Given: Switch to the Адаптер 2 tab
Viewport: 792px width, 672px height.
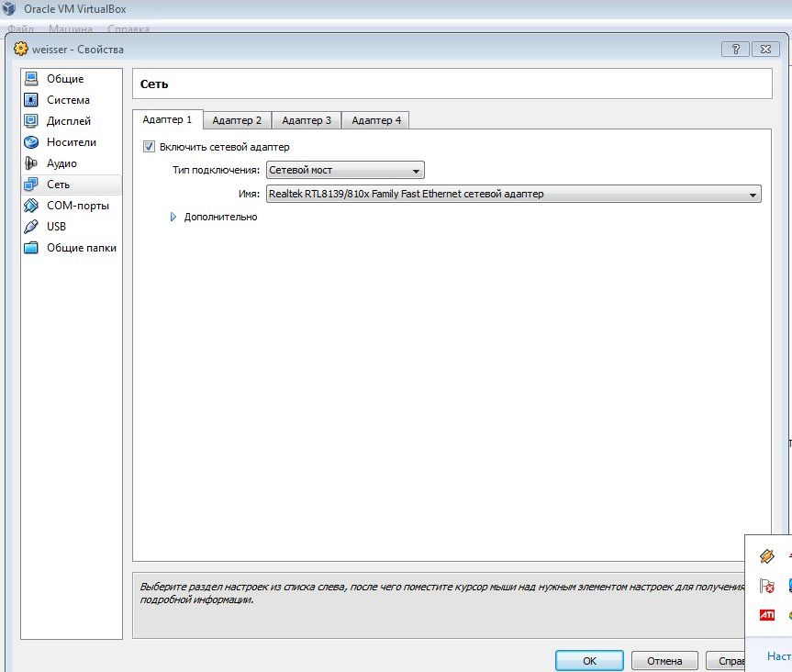Looking at the screenshot, I should click(237, 120).
